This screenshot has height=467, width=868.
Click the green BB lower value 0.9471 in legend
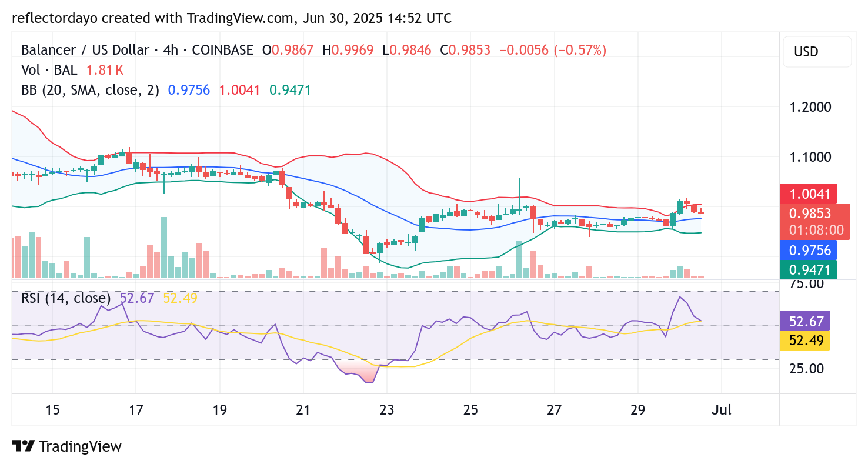[x=290, y=90]
